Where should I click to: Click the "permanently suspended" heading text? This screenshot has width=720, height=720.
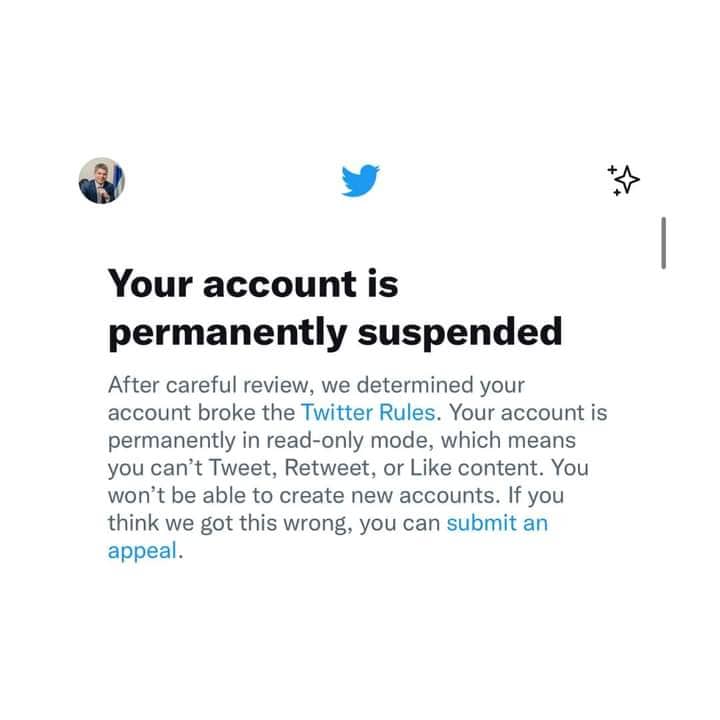point(335,332)
